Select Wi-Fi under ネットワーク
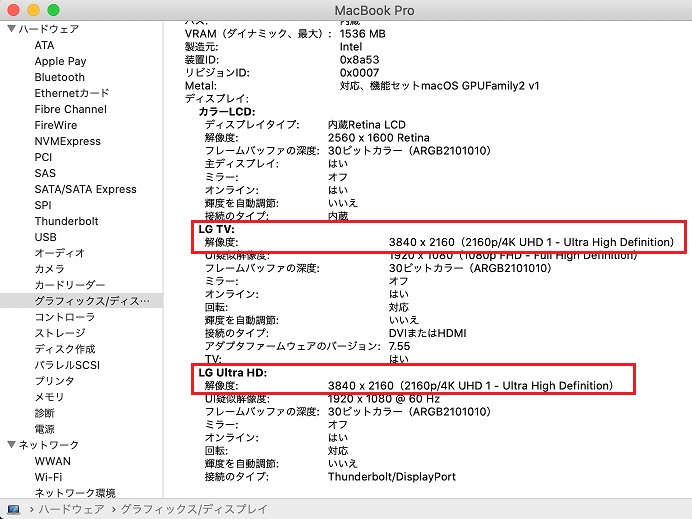This screenshot has width=692, height=519. [48, 477]
